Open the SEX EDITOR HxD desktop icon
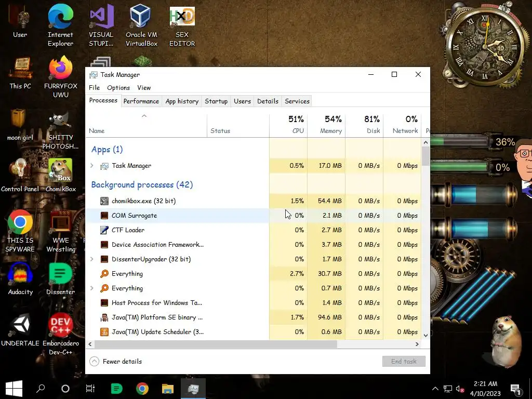The image size is (532, 399). click(x=182, y=25)
